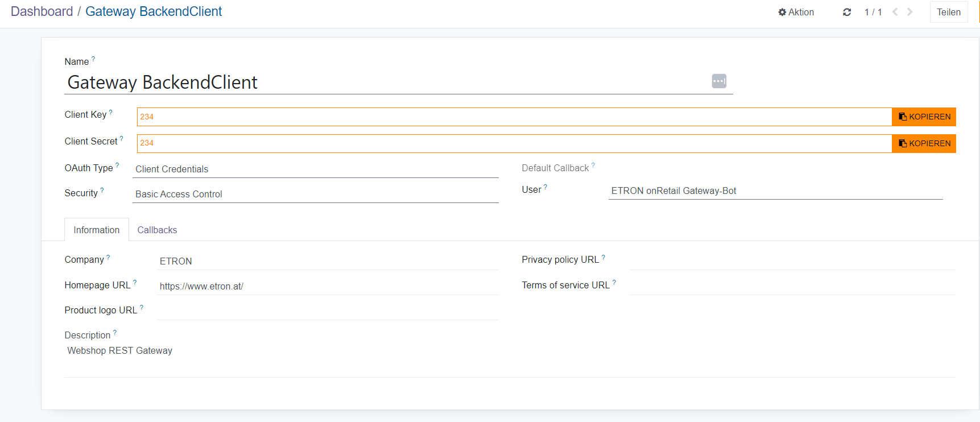Show help tooltip for OAuth Type
This screenshot has height=422, width=980.
pyautogui.click(x=117, y=166)
